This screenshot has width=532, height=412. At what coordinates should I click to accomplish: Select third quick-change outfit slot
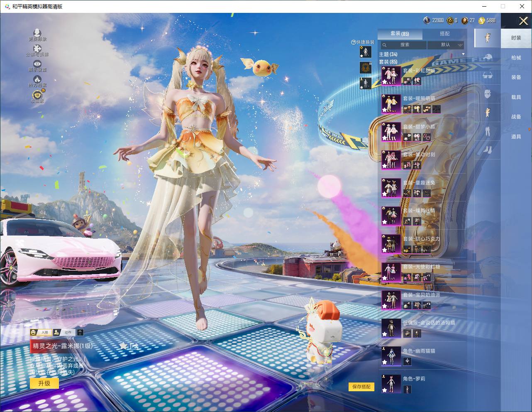coord(365,83)
